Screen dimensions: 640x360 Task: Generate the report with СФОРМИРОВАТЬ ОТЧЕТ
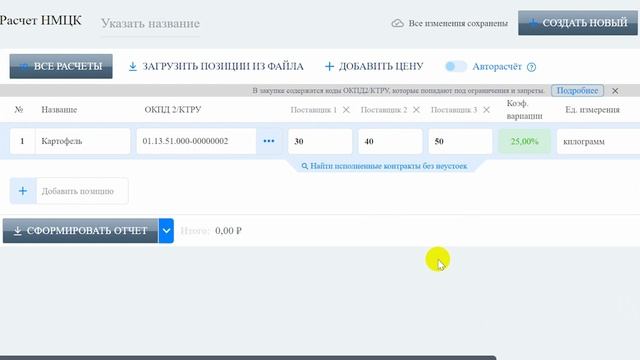(x=80, y=231)
